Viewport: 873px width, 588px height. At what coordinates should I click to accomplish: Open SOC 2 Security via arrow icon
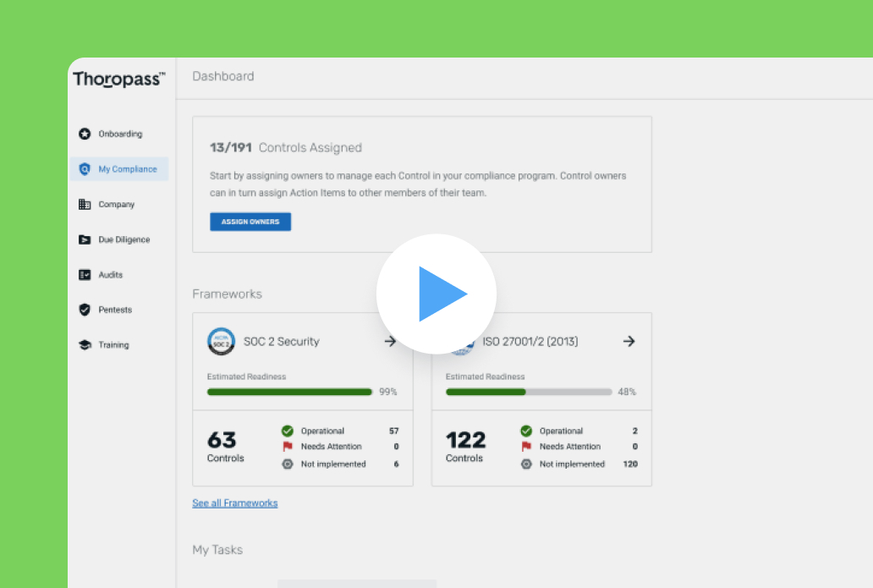(390, 341)
